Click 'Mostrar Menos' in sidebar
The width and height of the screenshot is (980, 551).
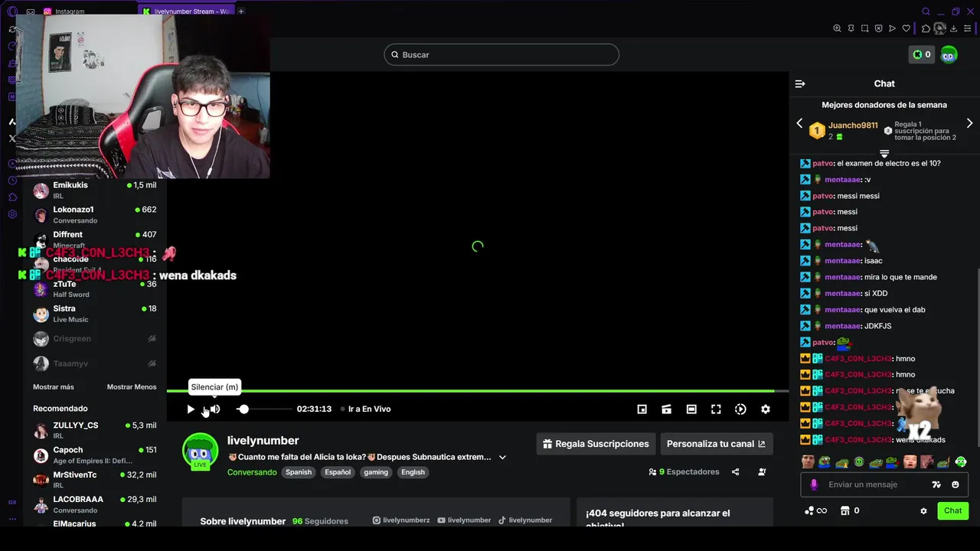(132, 387)
